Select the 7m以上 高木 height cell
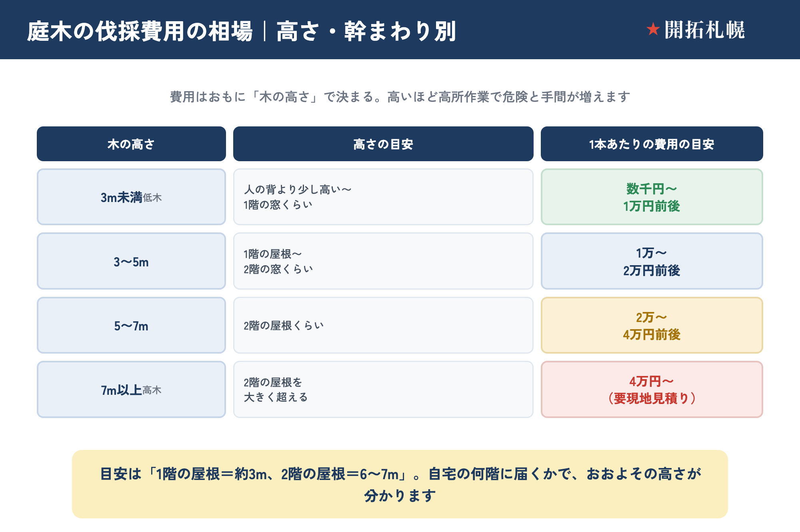This screenshot has height=532, width=800. tap(131, 390)
